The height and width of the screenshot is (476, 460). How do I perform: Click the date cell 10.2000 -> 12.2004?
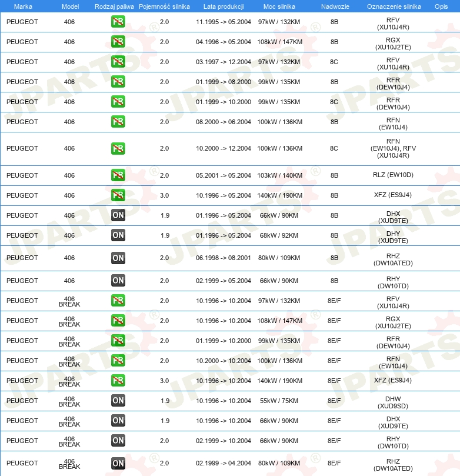(224, 148)
